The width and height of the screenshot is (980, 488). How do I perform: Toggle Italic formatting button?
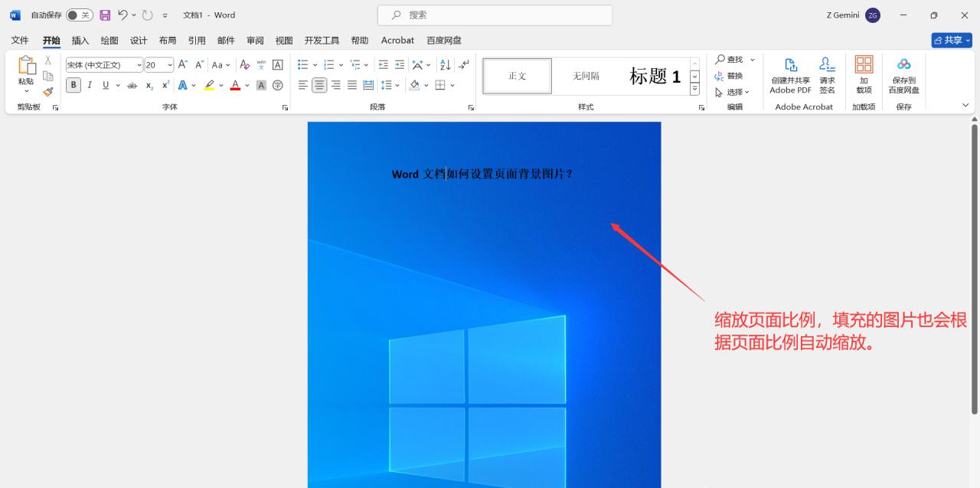90,85
